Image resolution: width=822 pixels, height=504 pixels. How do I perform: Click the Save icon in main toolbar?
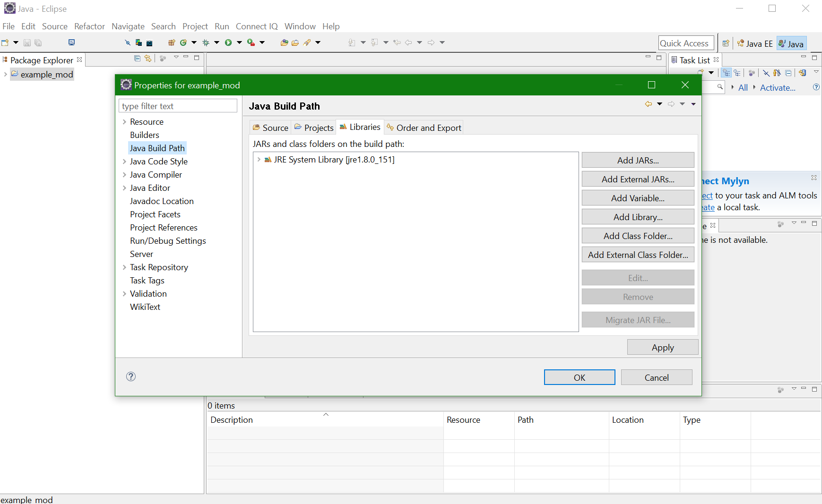tap(27, 43)
